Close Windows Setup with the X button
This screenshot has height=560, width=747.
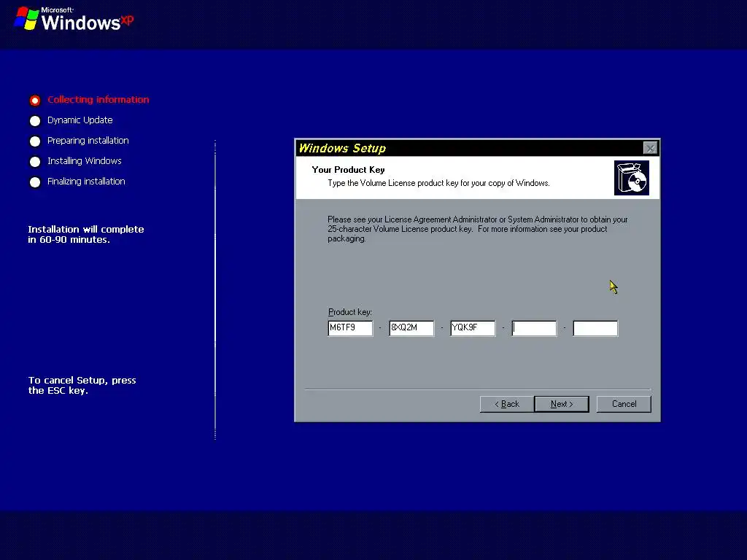[x=650, y=148]
